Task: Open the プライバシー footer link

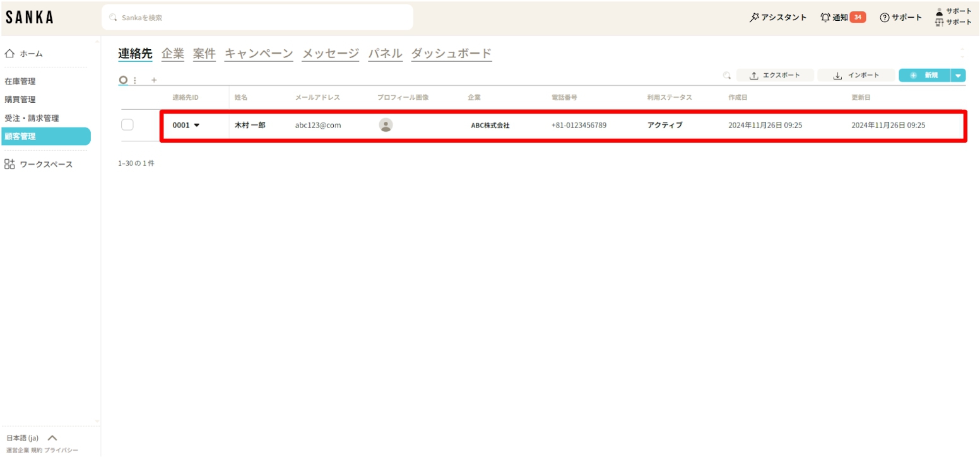Action: [x=61, y=451]
